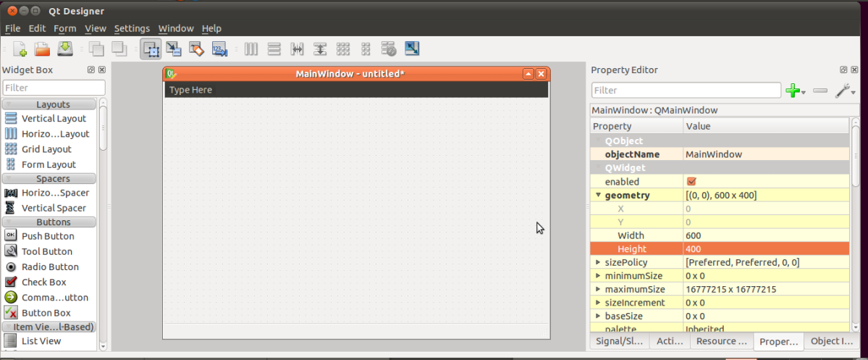Click the Break Layout toolbar icon
The width and height of the screenshot is (868, 360).
[x=388, y=49]
